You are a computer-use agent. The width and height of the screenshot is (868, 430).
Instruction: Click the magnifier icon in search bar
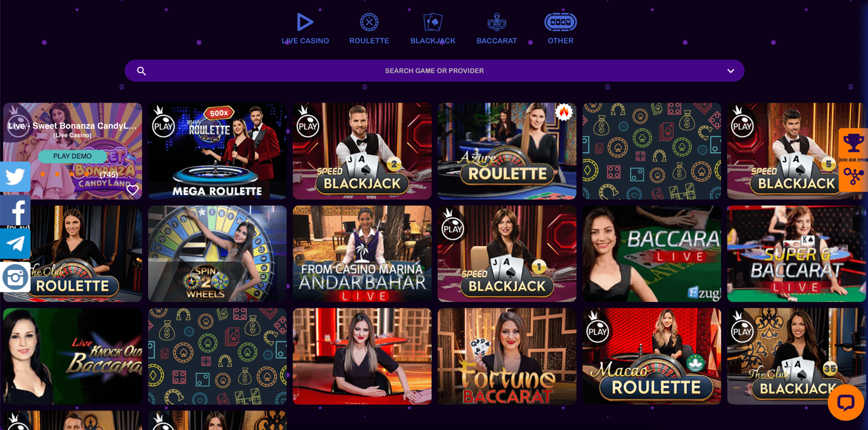(x=141, y=71)
